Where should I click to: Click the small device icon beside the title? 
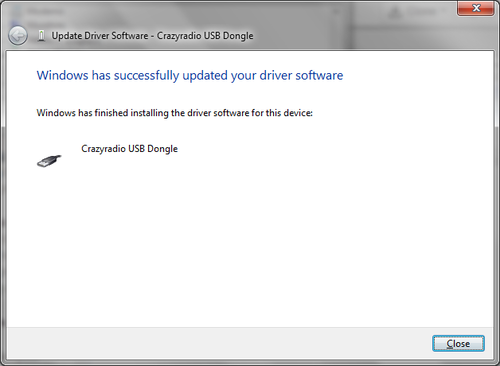tap(41, 36)
